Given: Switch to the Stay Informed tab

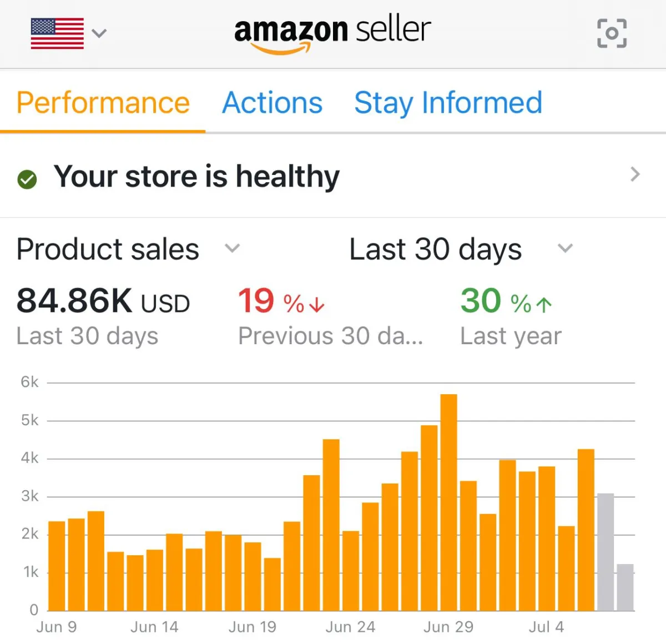Looking at the screenshot, I should (448, 103).
